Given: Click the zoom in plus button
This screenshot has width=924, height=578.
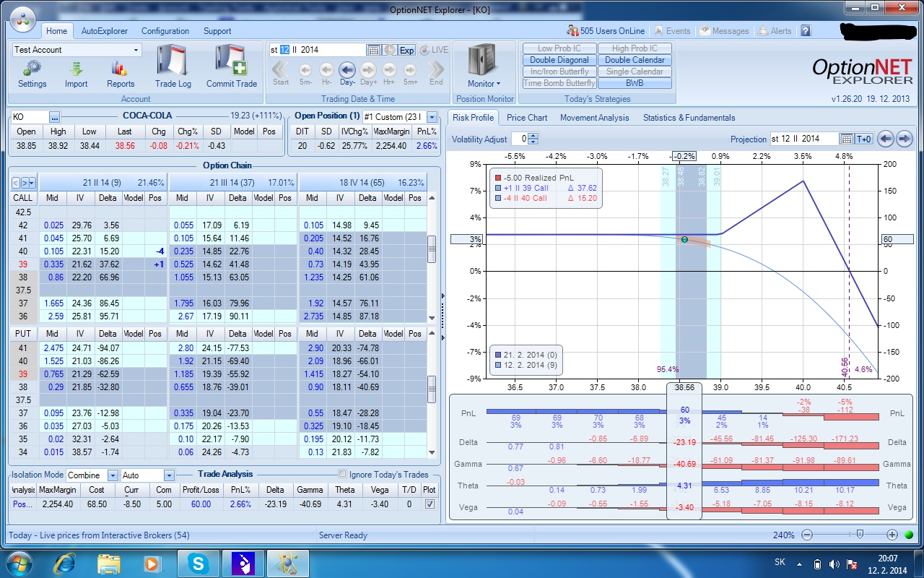Looking at the screenshot, I should click(892, 535).
